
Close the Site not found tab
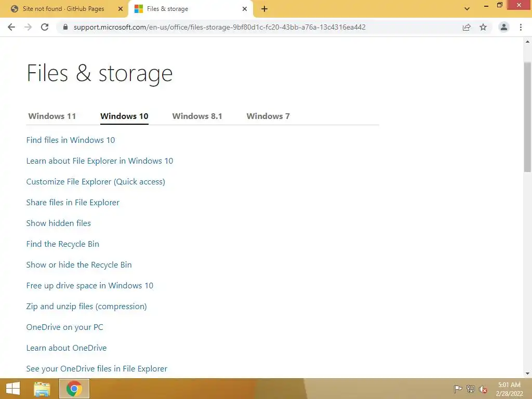click(121, 9)
